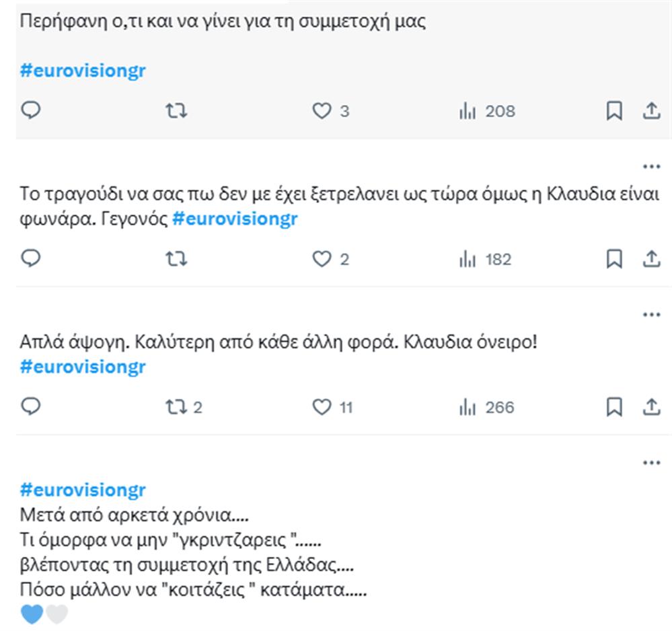This screenshot has height=631, width=672.
Task: Select the reply icon under the Klaudia tweet
Action: tap(30, 258)
